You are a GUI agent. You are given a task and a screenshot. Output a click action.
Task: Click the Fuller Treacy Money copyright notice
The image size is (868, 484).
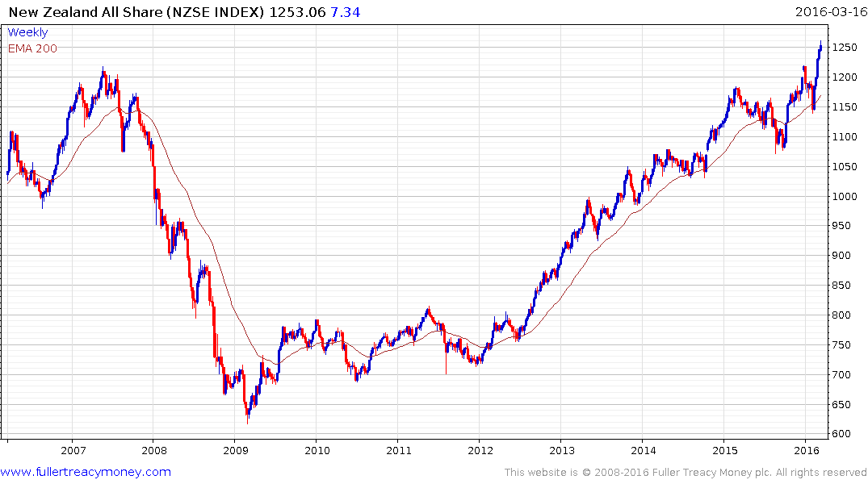click(686, 473)
